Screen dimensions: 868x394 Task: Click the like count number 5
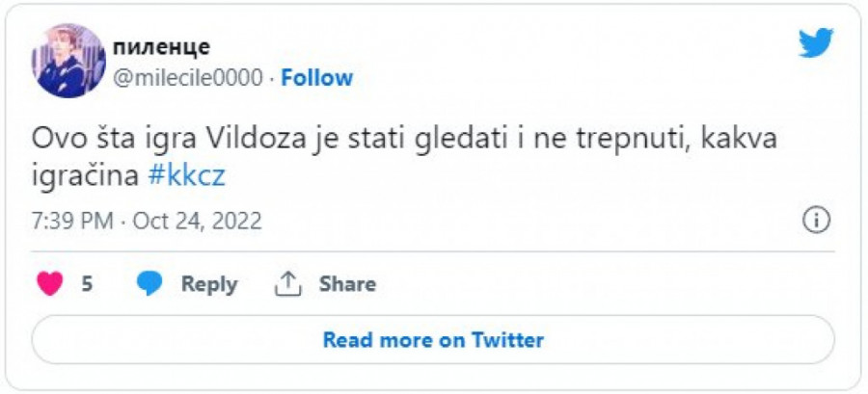(x=87, y=284)
